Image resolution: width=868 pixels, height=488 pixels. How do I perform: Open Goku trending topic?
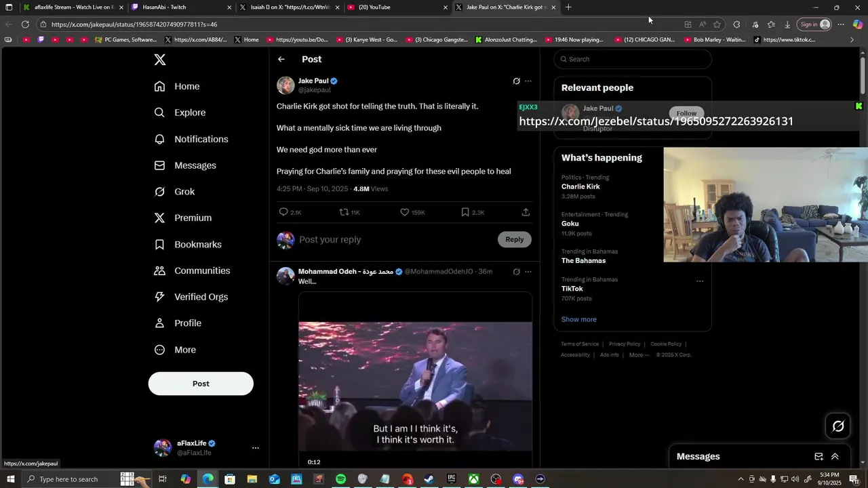click(x=570, y=224)
